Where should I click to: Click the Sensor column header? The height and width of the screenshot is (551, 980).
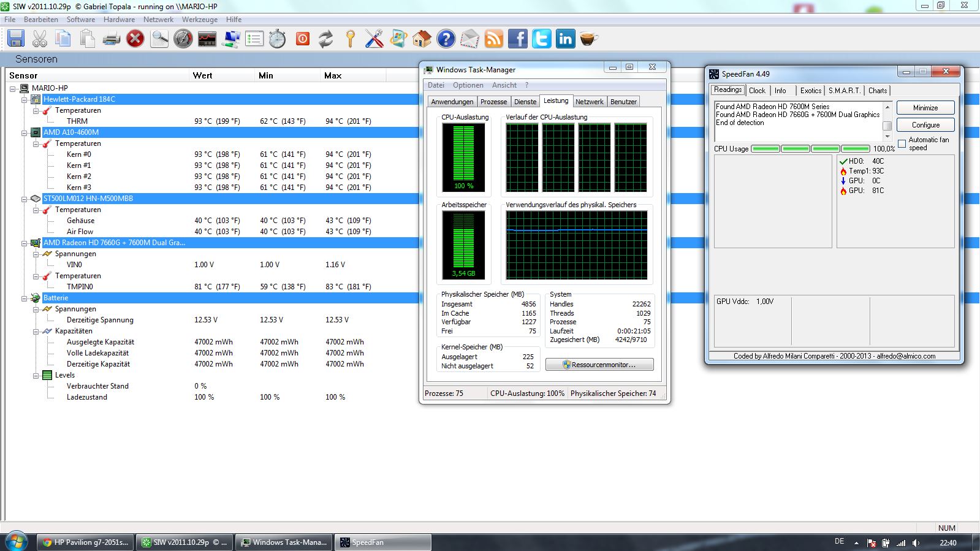[x=23, y=75]
